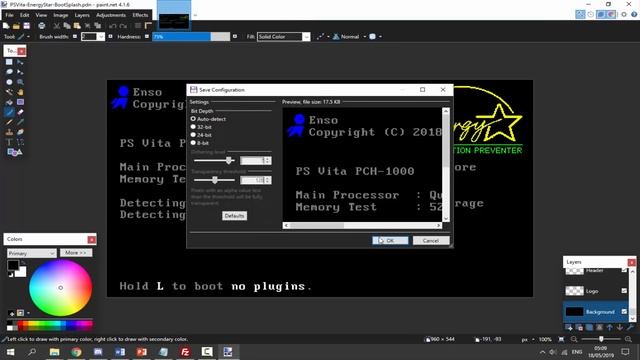Select the Color Picker tool

coord(20,122)
